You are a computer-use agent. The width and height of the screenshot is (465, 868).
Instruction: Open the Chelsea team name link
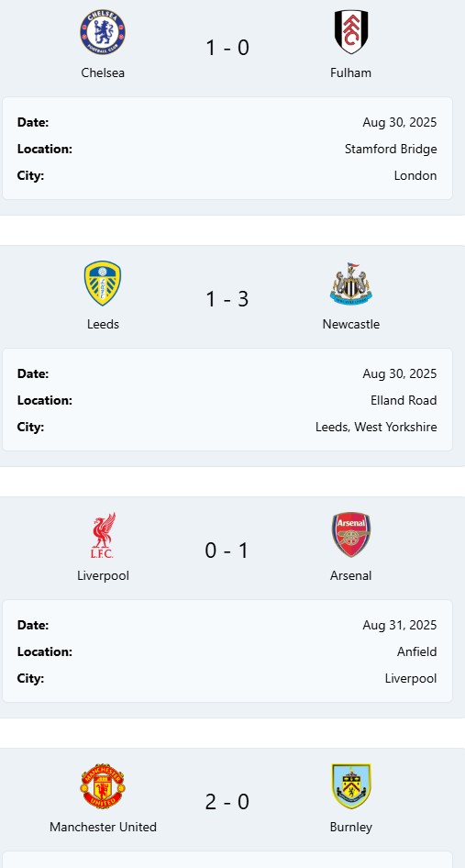click(x=103, y=72)
